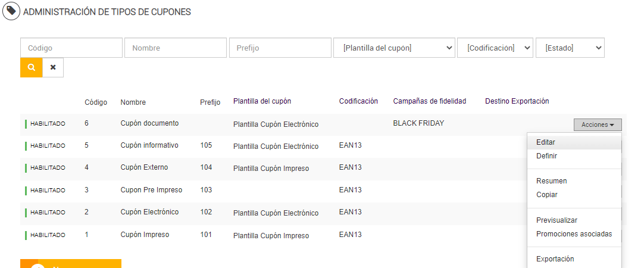Open the Estado filter dropdown
Image resolution: width=644 pixels, height=268 pixels.
(570, 48)
